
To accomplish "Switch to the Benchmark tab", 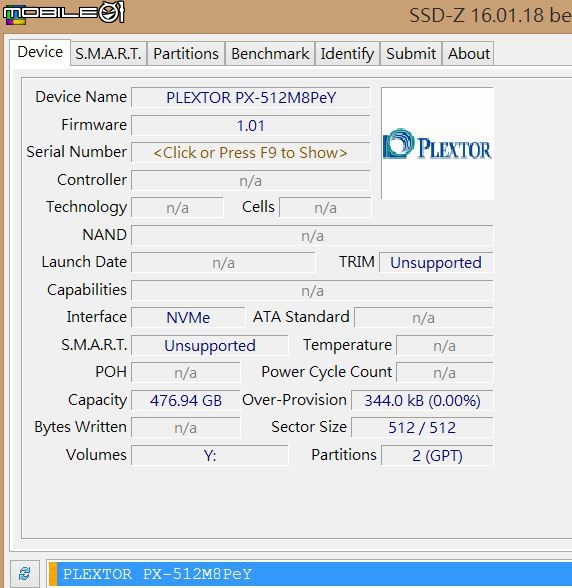I will tap(270, 54).
